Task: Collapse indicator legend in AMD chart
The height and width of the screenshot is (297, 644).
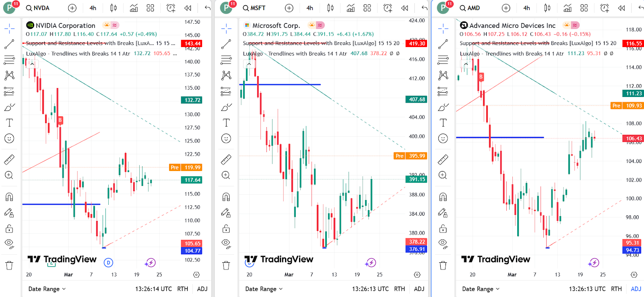Action: 466,64
